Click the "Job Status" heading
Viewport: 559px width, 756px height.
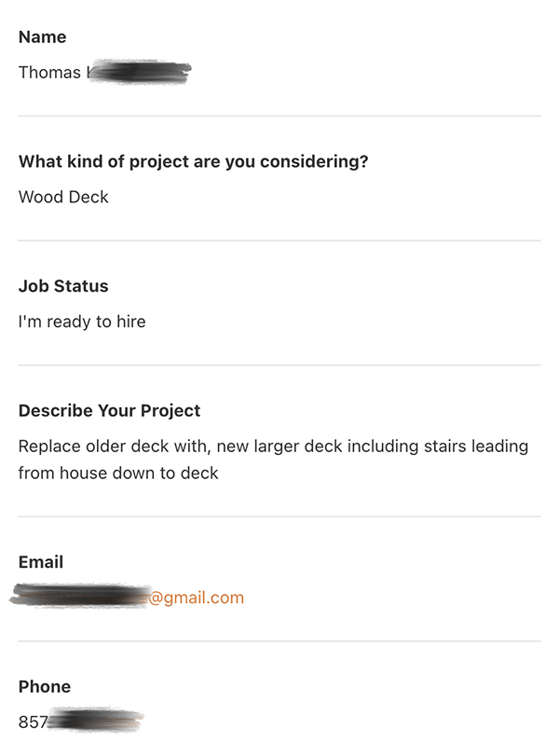pos(63,286)
